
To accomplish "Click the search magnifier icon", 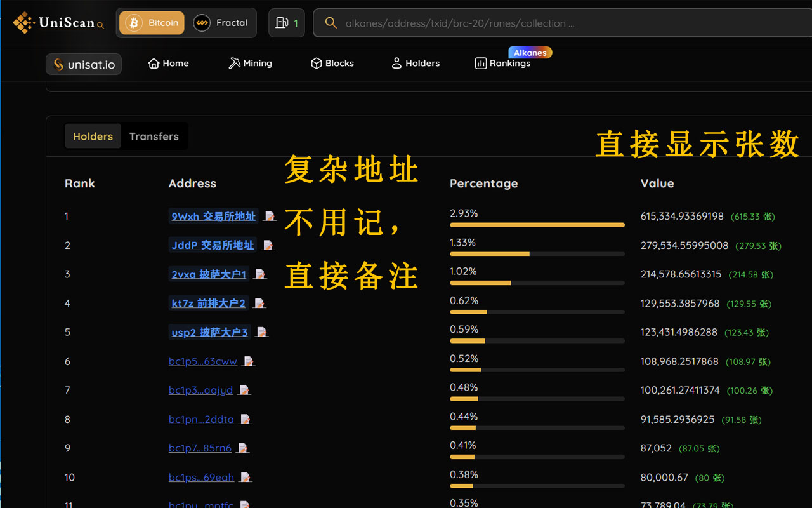I will coord(331,23).
